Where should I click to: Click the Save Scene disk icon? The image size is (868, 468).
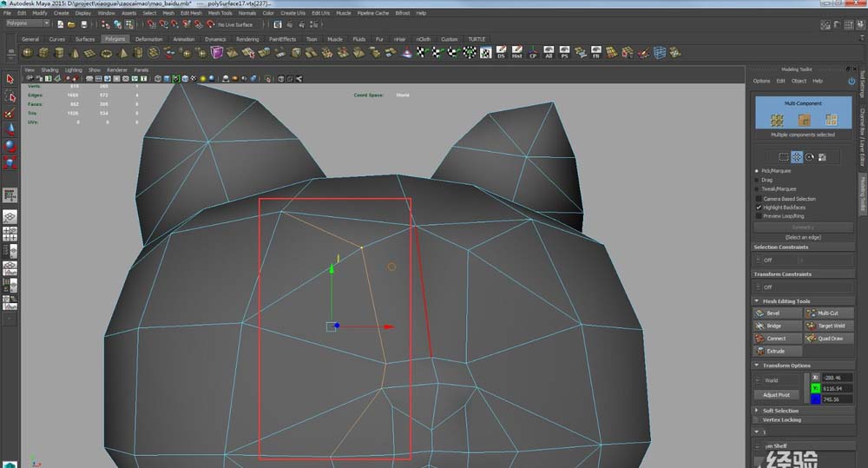click(84, 24)
